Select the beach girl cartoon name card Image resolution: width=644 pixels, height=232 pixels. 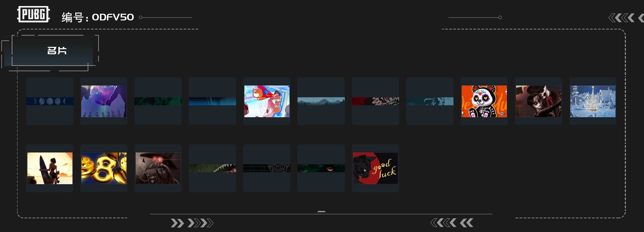267,101
